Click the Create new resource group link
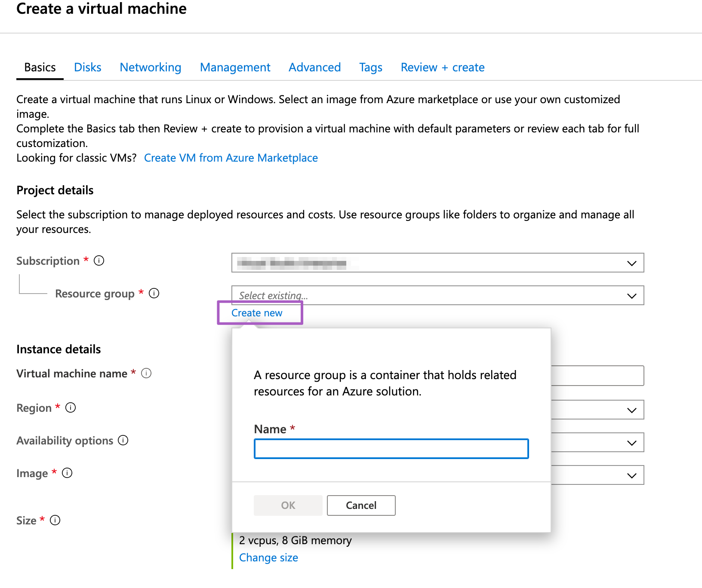702x588 pixels. (x=257, y=313)
